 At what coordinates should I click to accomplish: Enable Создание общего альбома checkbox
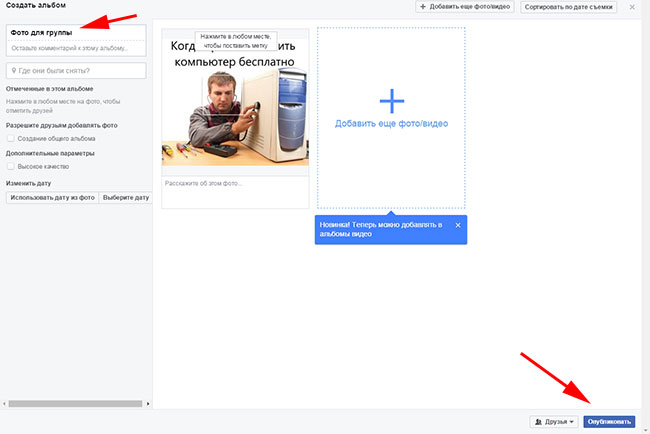pos(11,138)
